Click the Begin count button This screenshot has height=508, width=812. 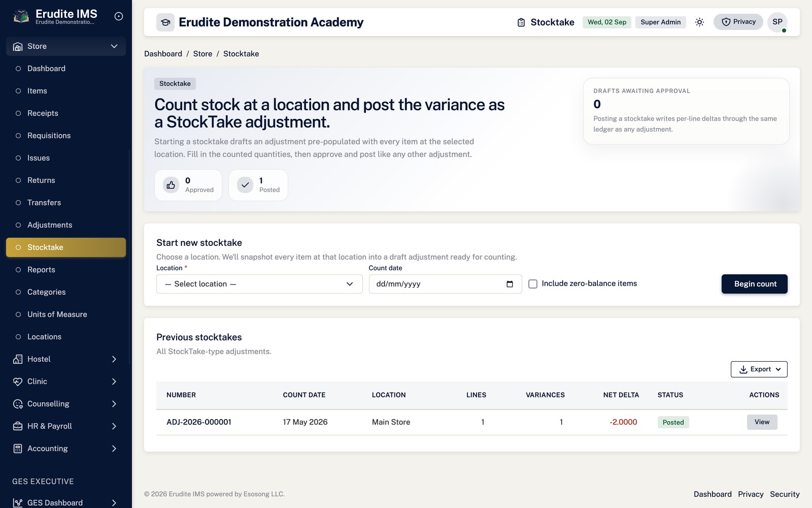pos(755,284)
